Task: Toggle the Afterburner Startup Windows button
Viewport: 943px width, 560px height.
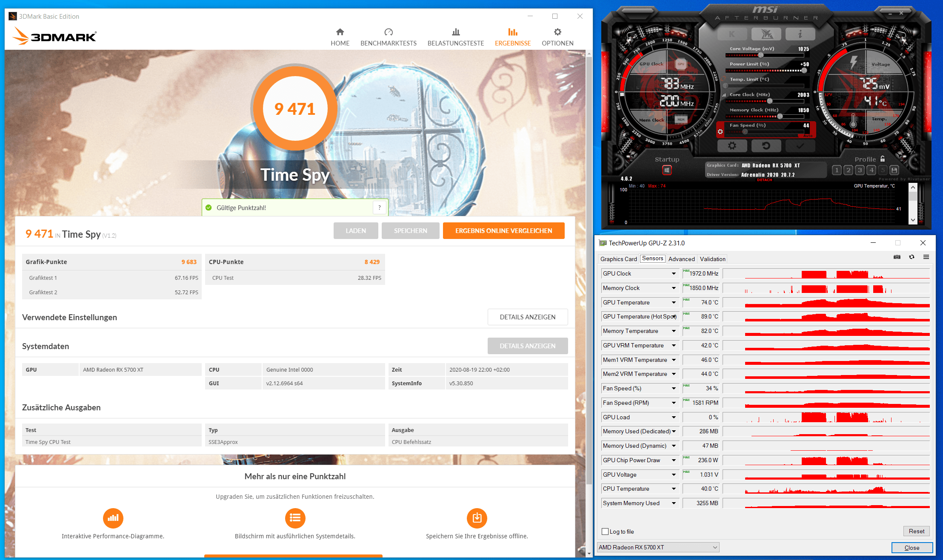Action: (667, 170)
